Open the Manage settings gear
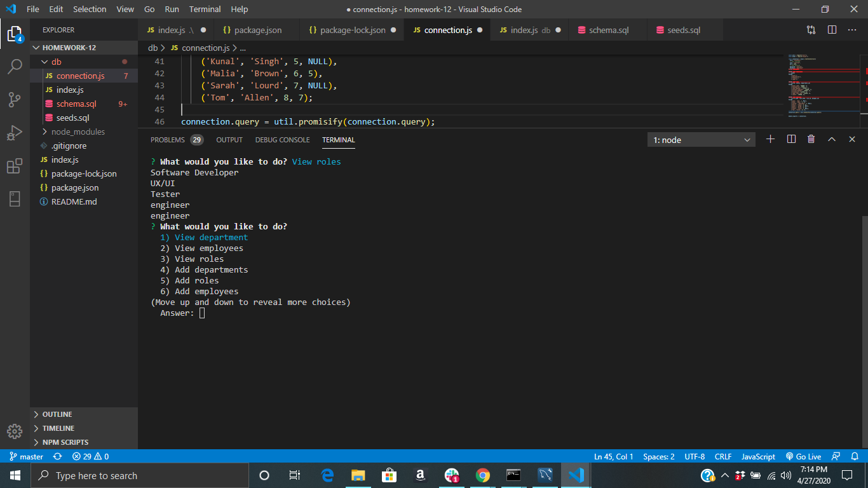 [x=15, y=431]
